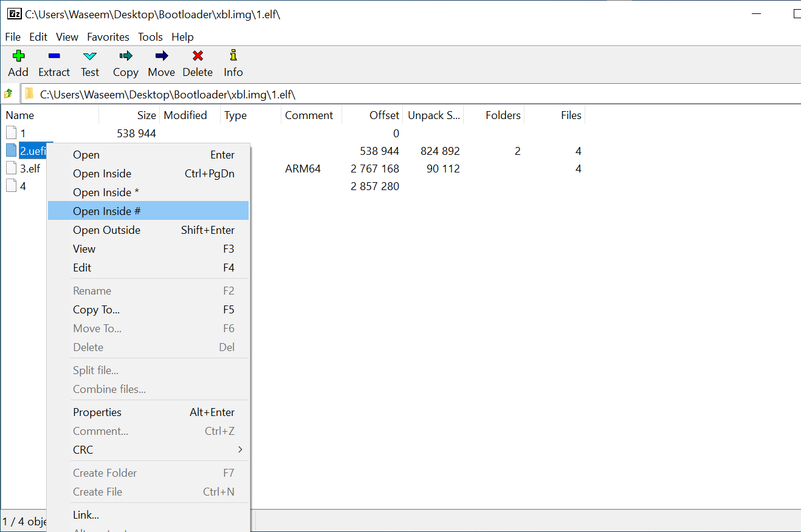Click file icon of 3.elf
This screenshot has height=532, width=801.
(12, 168)
